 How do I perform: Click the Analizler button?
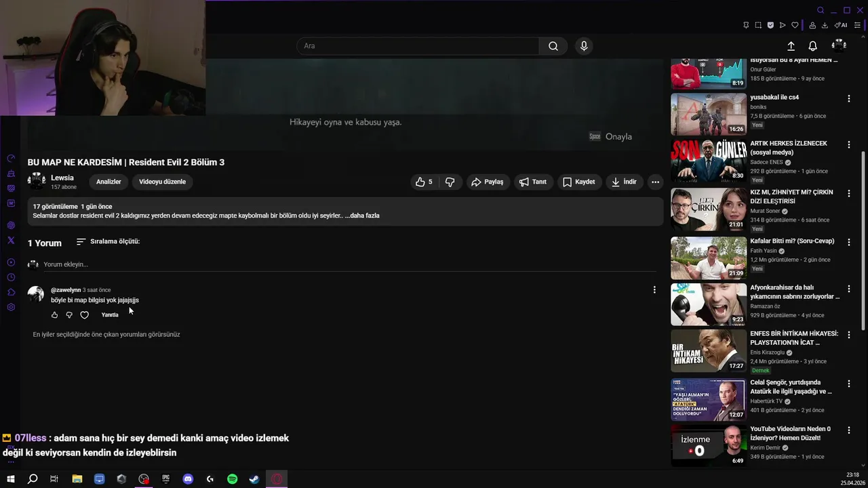tap(108, 182)
